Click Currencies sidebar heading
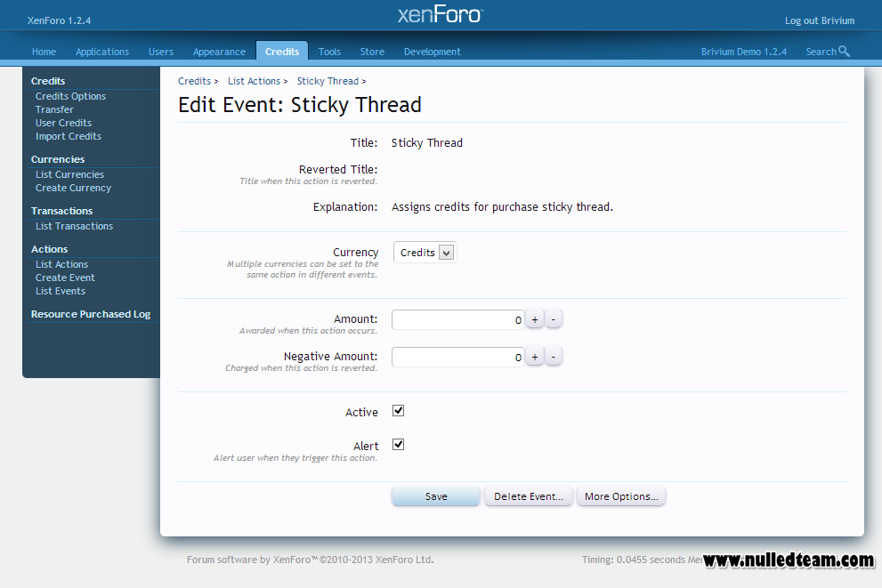This screenshot has width=882, height=588. pos(58,159)
